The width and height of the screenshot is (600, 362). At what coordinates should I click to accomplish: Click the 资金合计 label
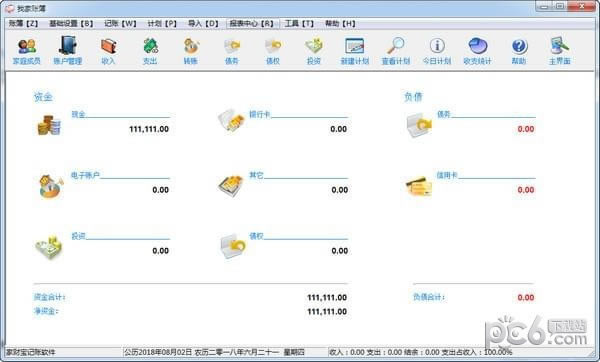click(49, 297)
